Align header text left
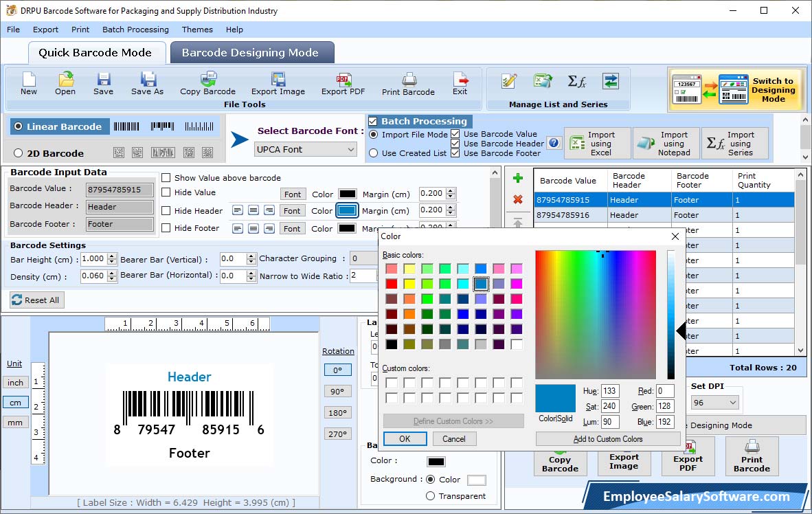The width and height of the screenshot is (812, 514). 237,210
